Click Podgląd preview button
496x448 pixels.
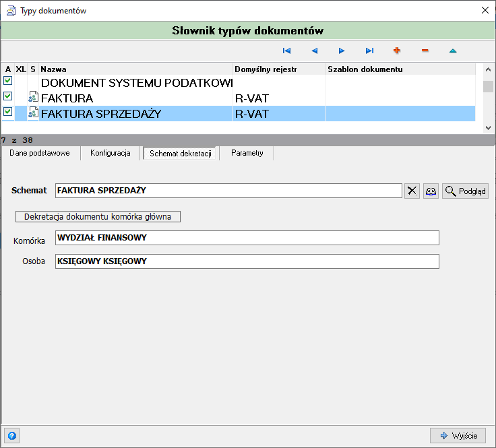(x=465, y=191)
